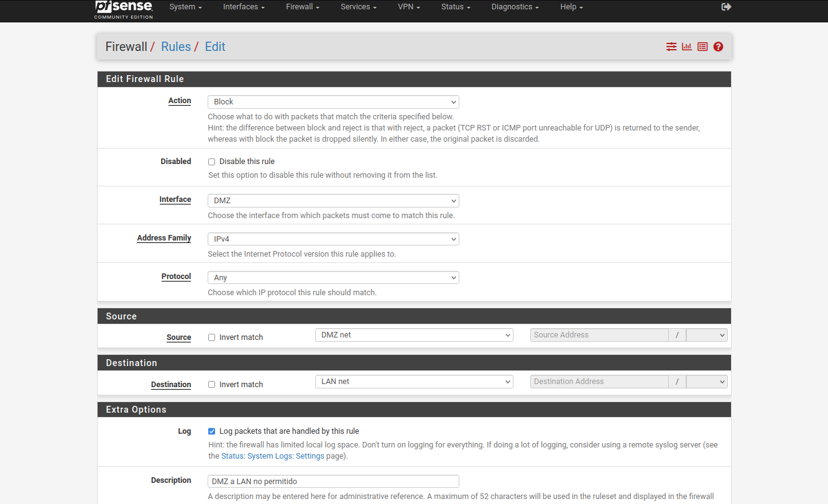The width and height of the screenshot is (828, 504).
Task: Check the Disable this rule checkbox
Action: (x=211, y=162)
